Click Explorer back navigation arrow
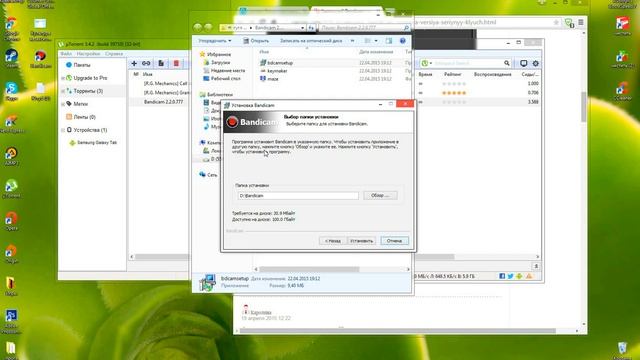 tap(198, 27)
